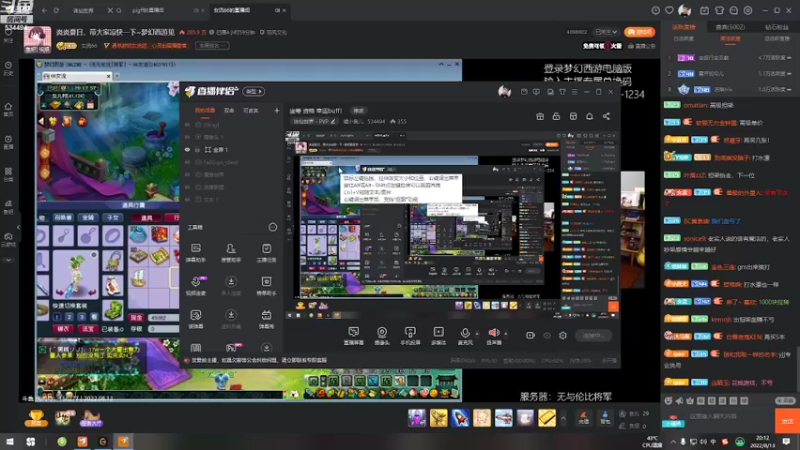Click the back arrow in Douyu title bar
Screen dimensions: 800x450
[x=44, y=10]
